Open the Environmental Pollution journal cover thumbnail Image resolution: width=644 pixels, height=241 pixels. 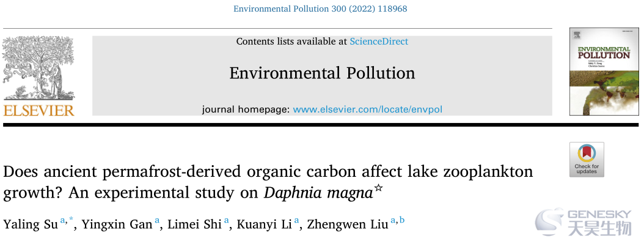click(604, 72)
